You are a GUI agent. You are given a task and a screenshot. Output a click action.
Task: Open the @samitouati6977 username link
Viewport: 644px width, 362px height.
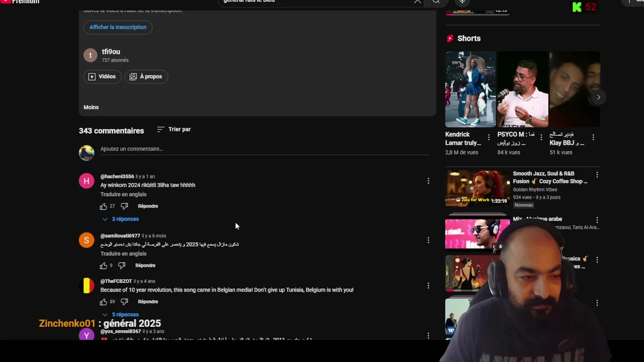pos(120,236)
